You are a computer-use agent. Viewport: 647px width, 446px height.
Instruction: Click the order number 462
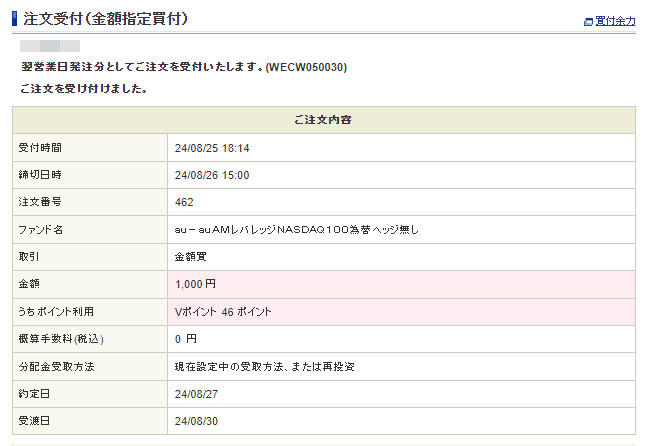(x=184, y=203)
